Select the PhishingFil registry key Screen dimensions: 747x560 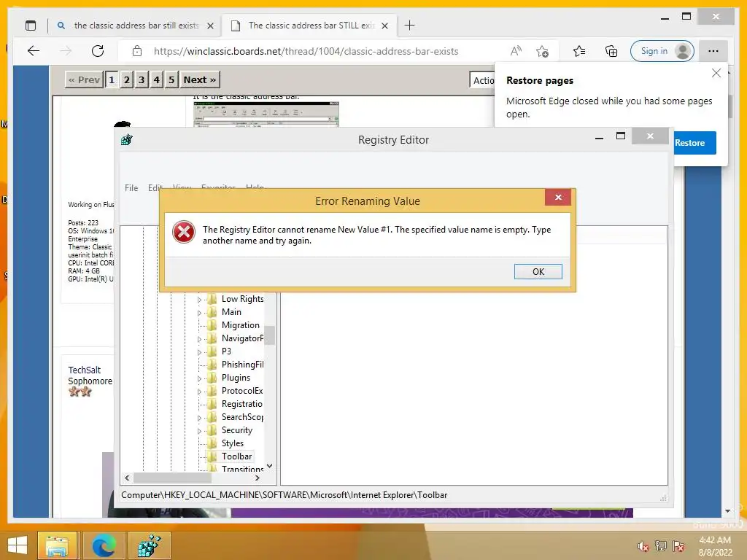point(242,365)
